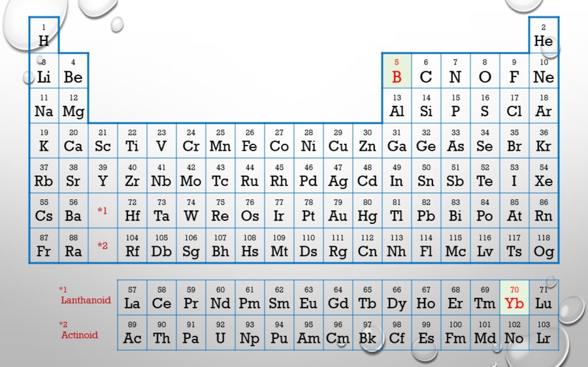Click the Mercury (Hg) element cell

pos(367,210)
